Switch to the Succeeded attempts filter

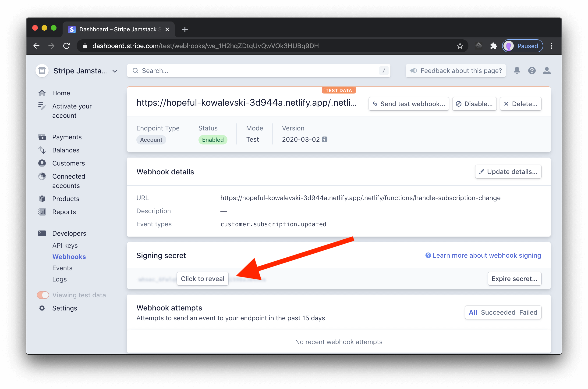[x=498, y=312]
